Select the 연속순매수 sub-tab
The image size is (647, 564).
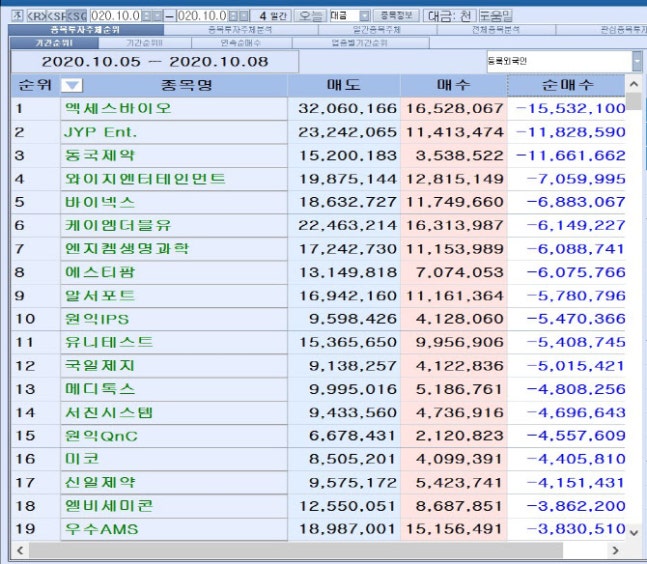241,43
